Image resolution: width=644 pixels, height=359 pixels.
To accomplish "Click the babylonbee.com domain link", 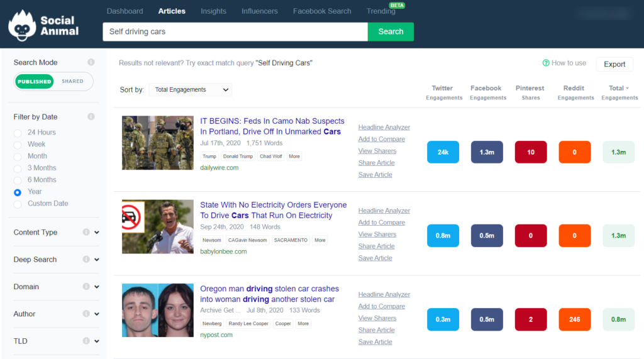I will 223,251.
